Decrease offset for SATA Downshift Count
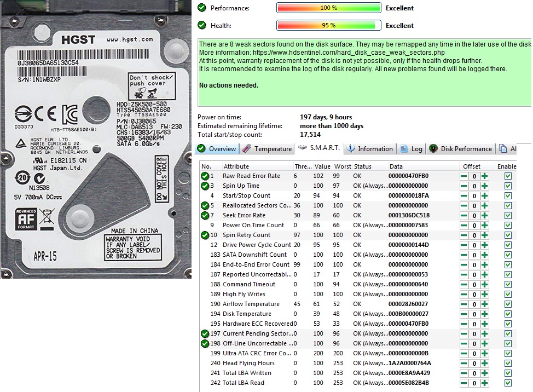The width and height of the screenshot is (533, 392). (x=464, y=255)
